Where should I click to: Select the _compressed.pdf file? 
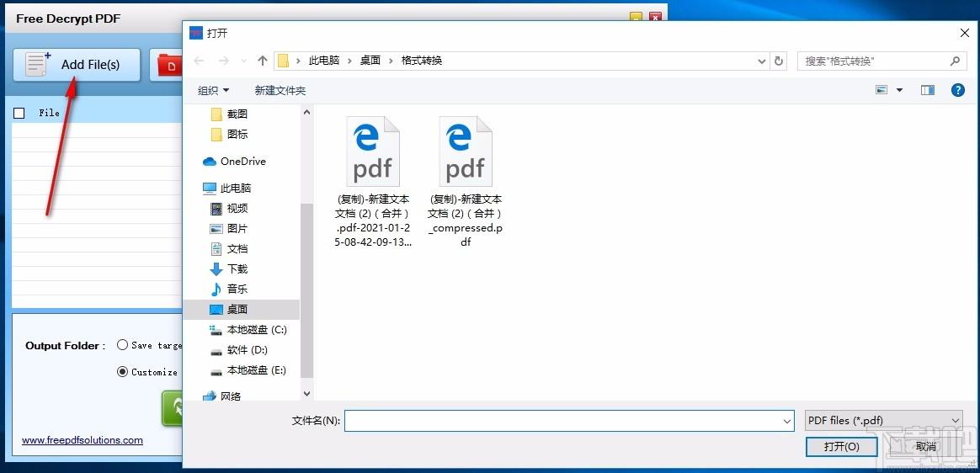(466, 183)
